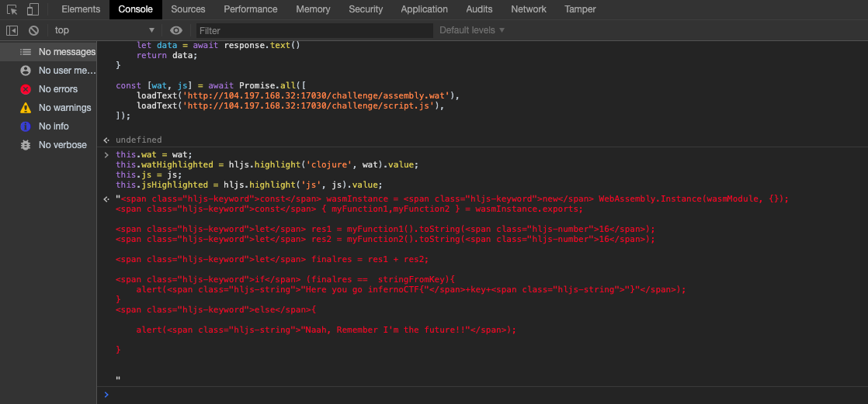Select the No messages list icon
868x404 pixels.
point(26,52)
